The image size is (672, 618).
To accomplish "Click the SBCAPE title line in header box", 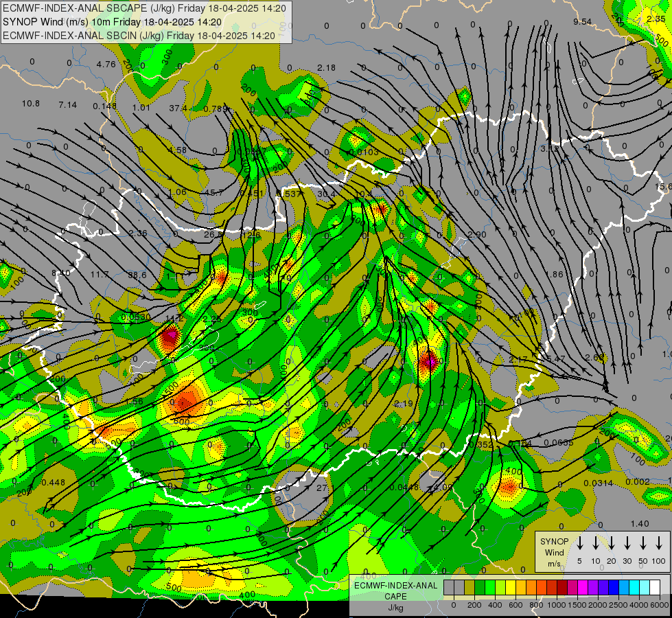I will [144, 8].
